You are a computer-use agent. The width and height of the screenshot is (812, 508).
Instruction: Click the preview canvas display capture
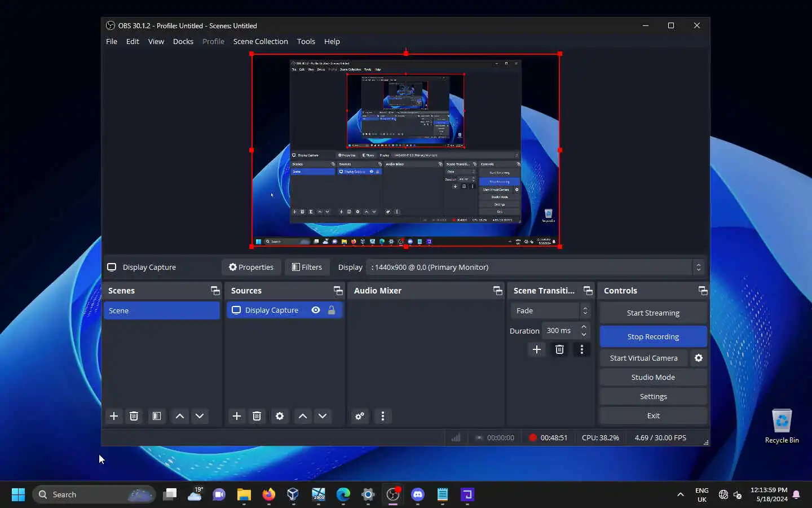405,150
